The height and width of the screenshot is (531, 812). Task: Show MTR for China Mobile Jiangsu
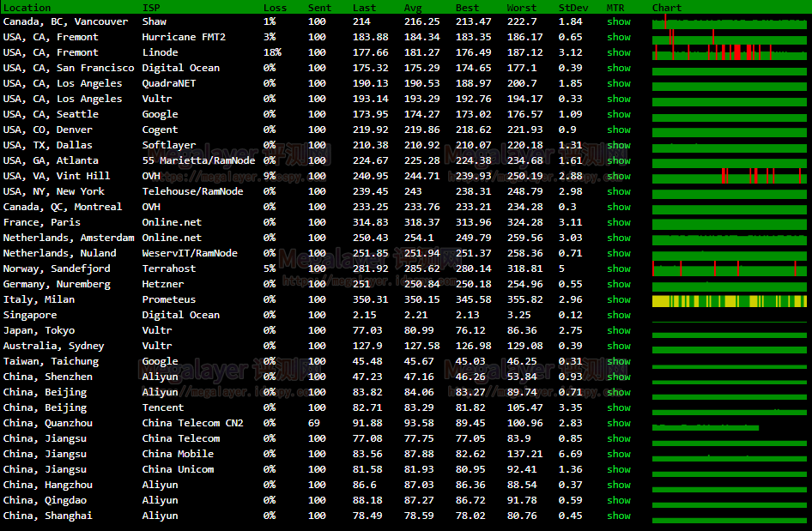tap(619, 454)
